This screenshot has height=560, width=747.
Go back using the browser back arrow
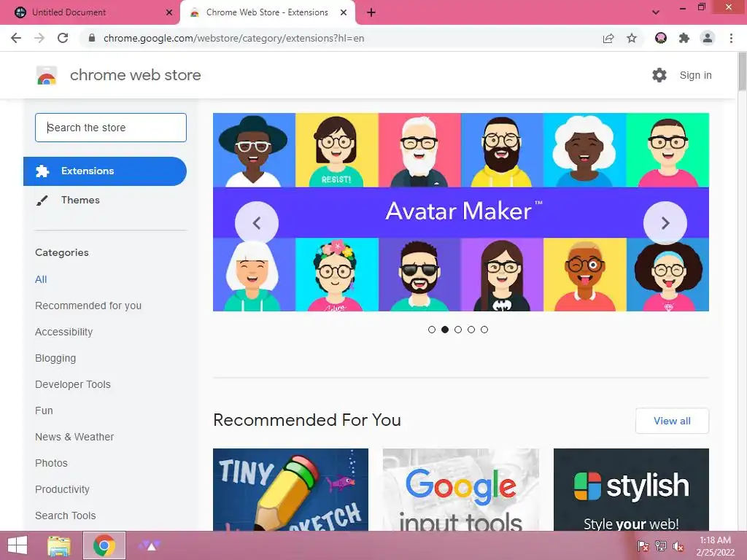(x=16, y=38)
